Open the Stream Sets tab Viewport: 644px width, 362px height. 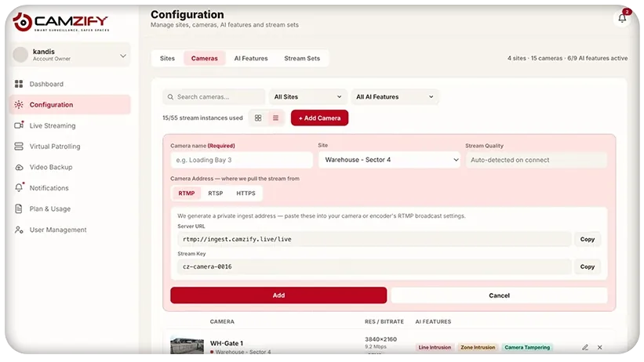(302, 58)
